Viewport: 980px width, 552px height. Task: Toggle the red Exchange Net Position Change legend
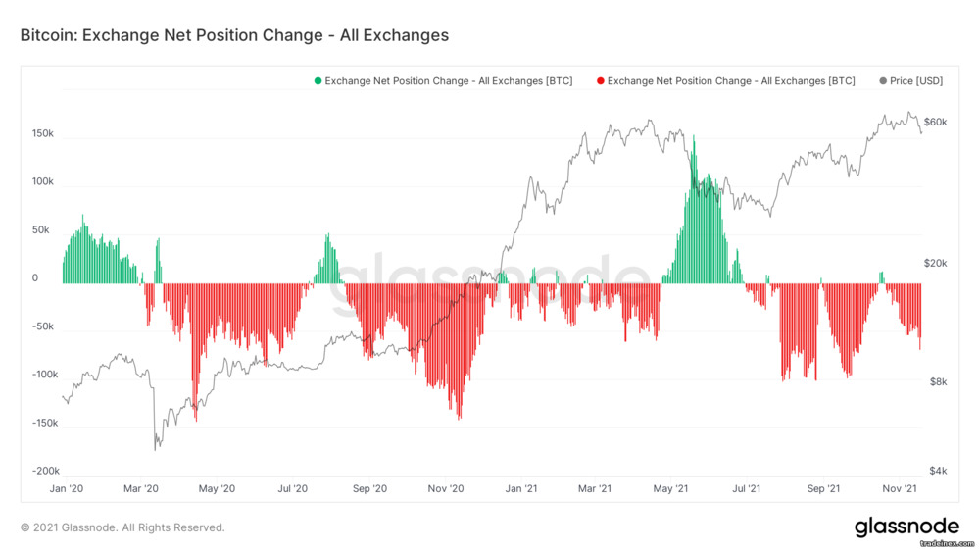tap(725, 81)
